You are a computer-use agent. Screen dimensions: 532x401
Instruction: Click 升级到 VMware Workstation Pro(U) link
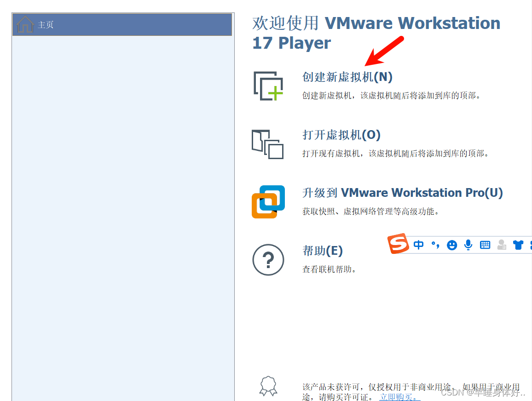(402, 193)
